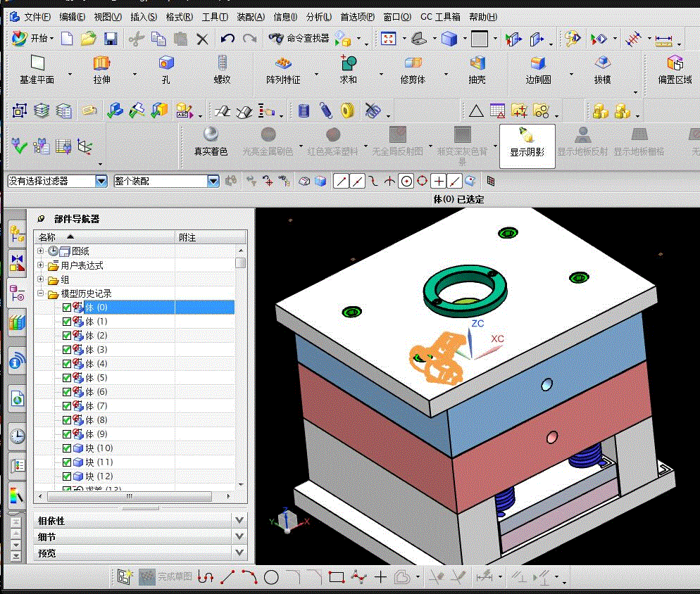This screenshot has height=594, width=700.
Task: Click the Undo arrow icon
Action: 227,39
